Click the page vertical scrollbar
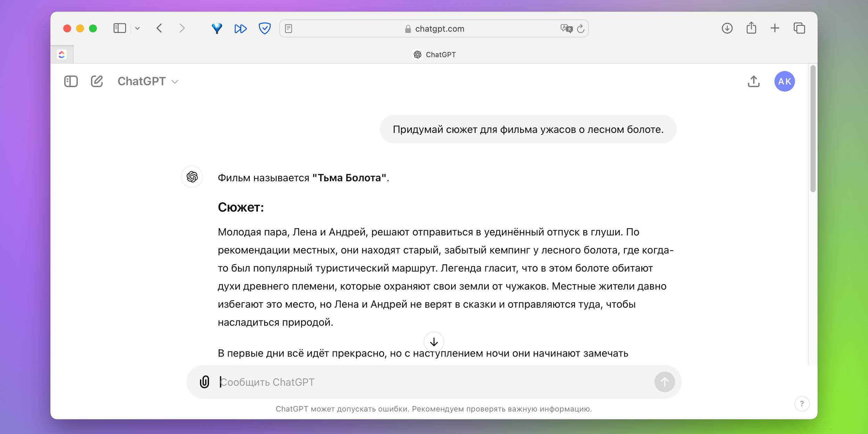868x434 pixels. 813,128
